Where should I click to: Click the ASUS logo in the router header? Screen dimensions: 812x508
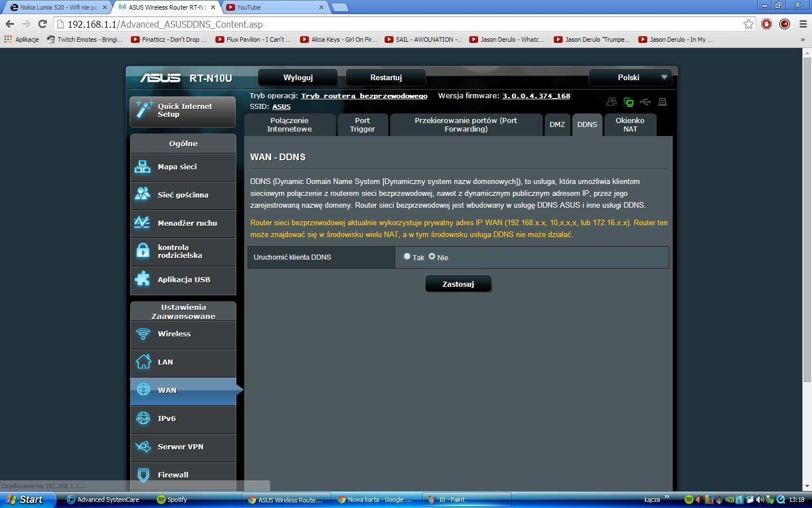(x=160, y=78)
